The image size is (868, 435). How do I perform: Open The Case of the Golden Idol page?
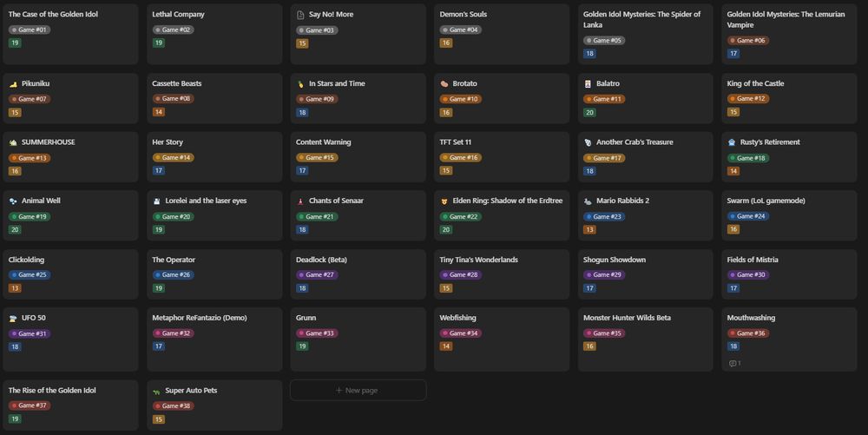[53, 15]
